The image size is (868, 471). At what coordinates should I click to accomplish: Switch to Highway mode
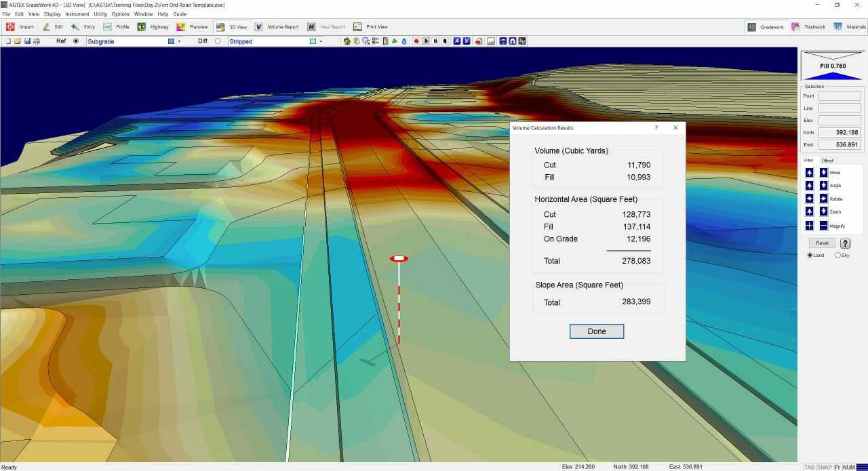tap(153, 27)
